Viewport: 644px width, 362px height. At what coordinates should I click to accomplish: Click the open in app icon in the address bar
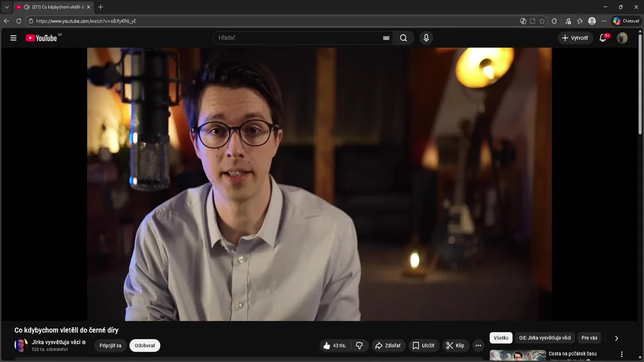533,21
